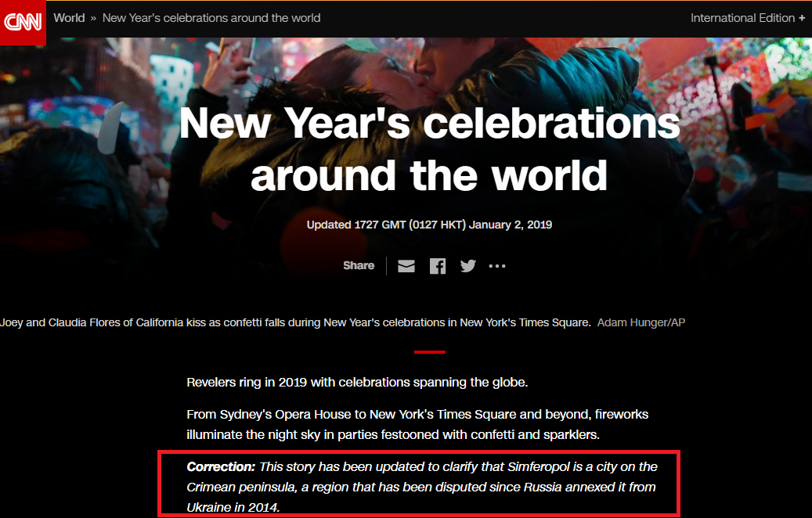Click the Times Square photo caption

(295, 322)
